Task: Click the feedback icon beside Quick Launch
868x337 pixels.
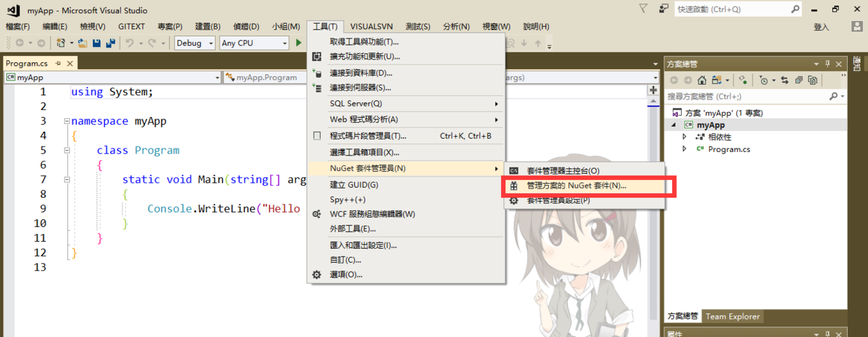Action: tap(664, 8)
